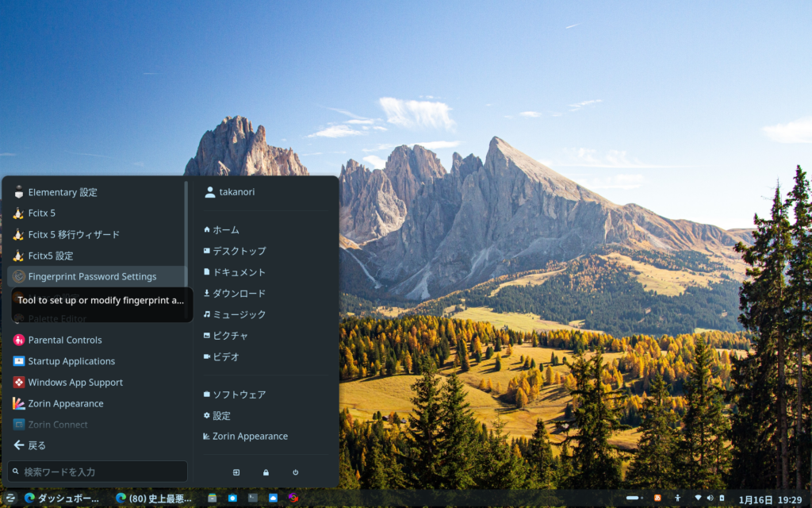Click the 検索ワードを入力 search field

[x=98, y=471]
